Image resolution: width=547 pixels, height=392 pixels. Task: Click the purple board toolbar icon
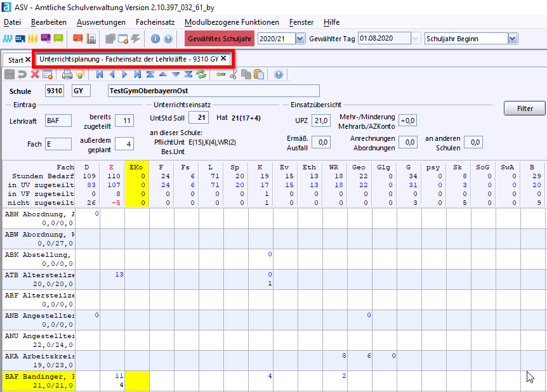pos(46,38)
